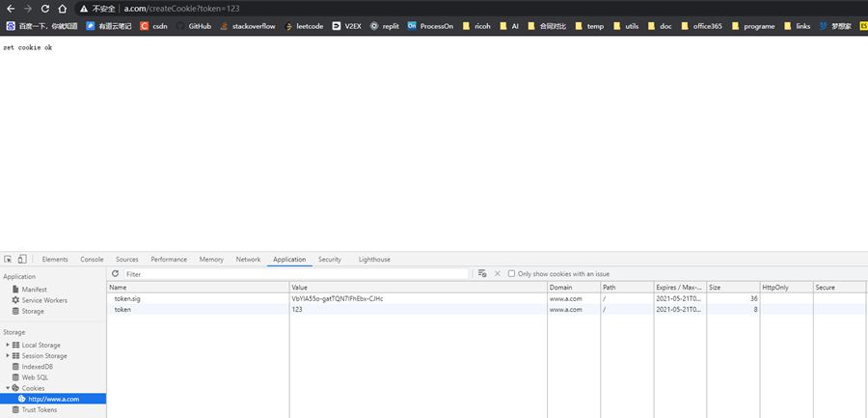The height and width of the screenshot is (418, 868).
Task: Go to the browser home page icon
Action: tap(63, 8)
